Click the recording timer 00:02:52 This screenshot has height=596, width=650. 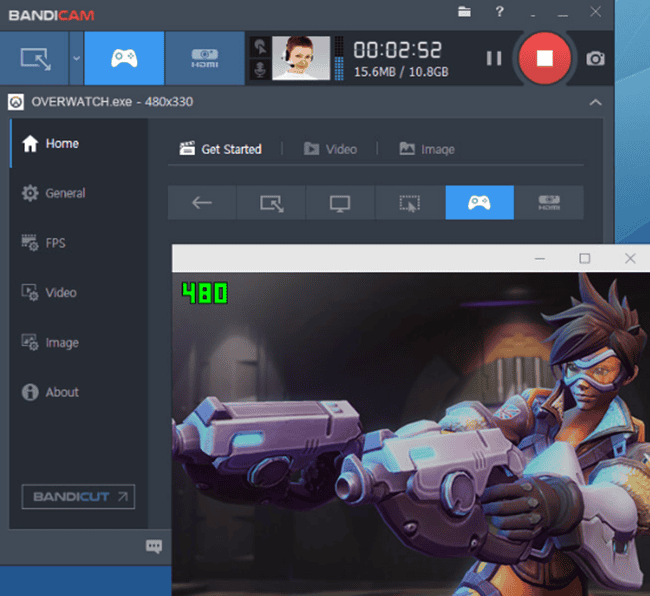(398, 50)
